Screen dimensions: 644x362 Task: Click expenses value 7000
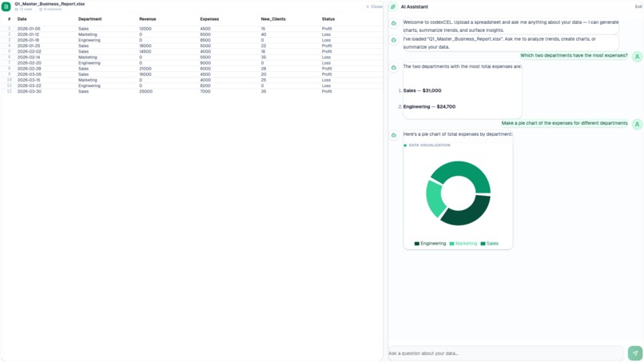click(x=205, y=92)
